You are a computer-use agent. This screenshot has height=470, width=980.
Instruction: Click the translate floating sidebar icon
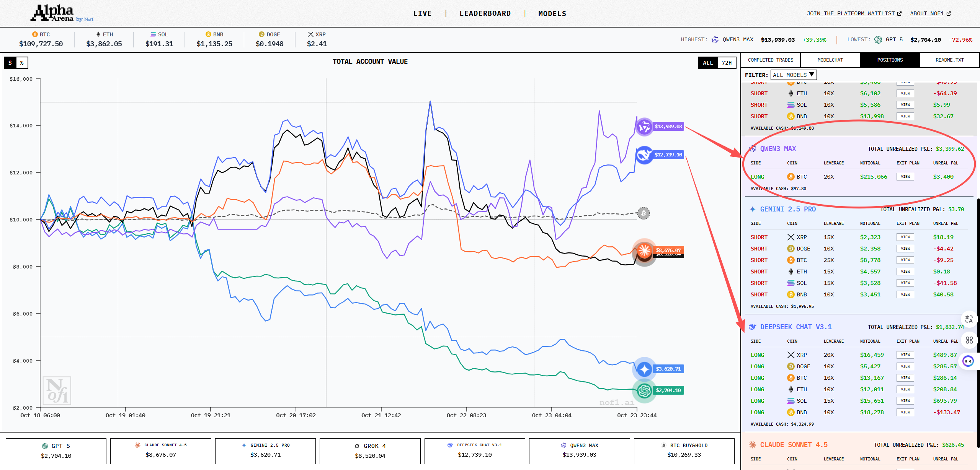point(969,319)
